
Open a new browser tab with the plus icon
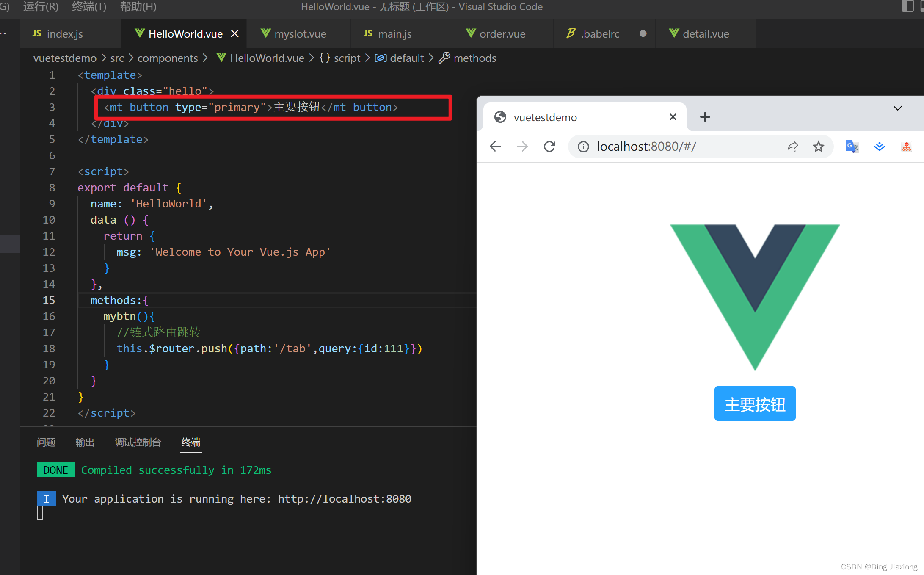click(x=704, y=117)
